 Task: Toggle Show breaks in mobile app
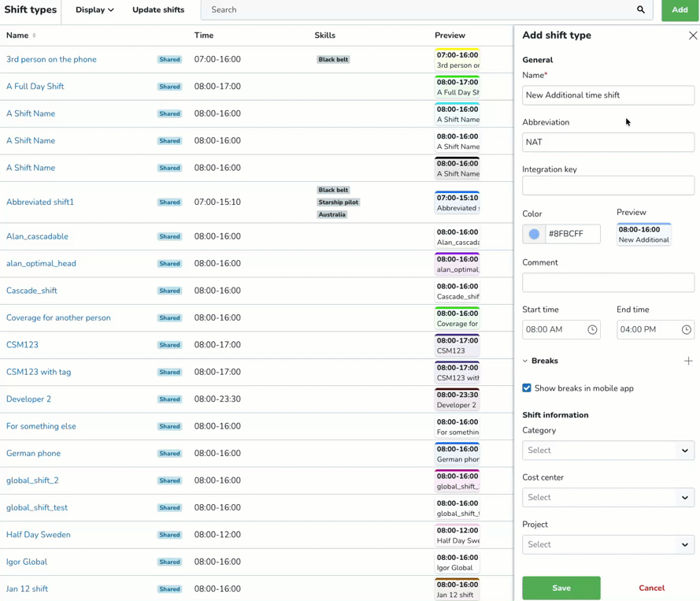(x=527, y=388)
